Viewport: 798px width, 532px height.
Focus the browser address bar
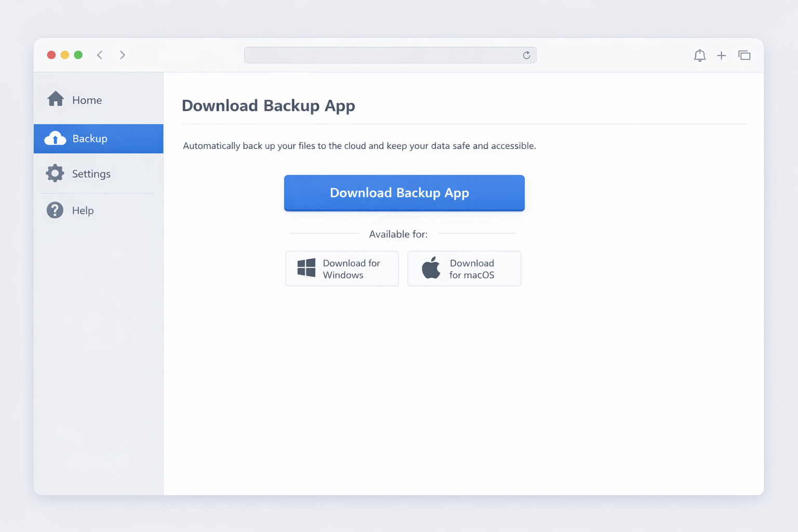[382, 55]
